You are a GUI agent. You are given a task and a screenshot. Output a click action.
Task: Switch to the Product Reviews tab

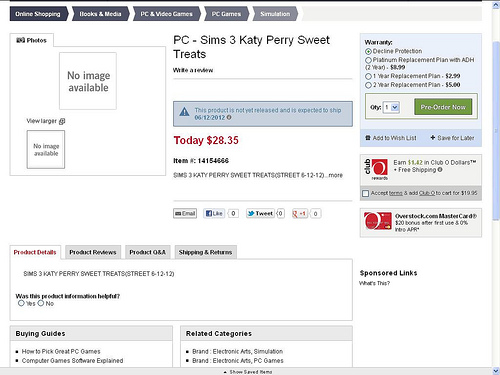point(93,252)
